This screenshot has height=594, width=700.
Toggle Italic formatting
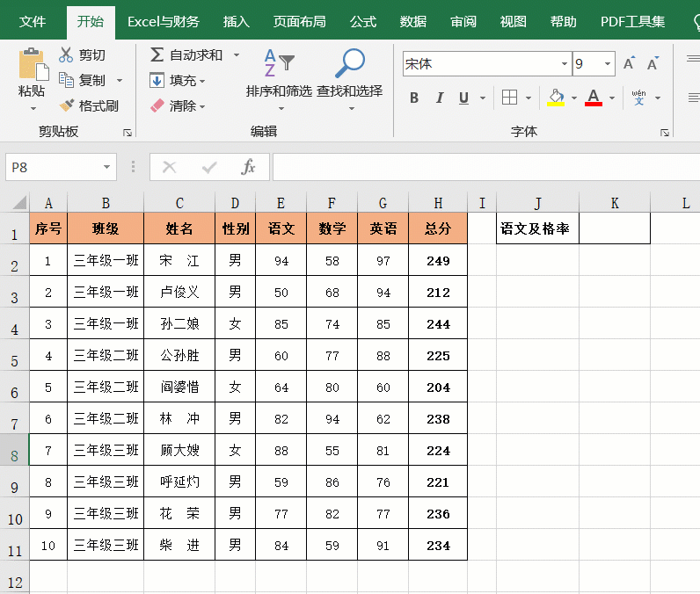440,98
